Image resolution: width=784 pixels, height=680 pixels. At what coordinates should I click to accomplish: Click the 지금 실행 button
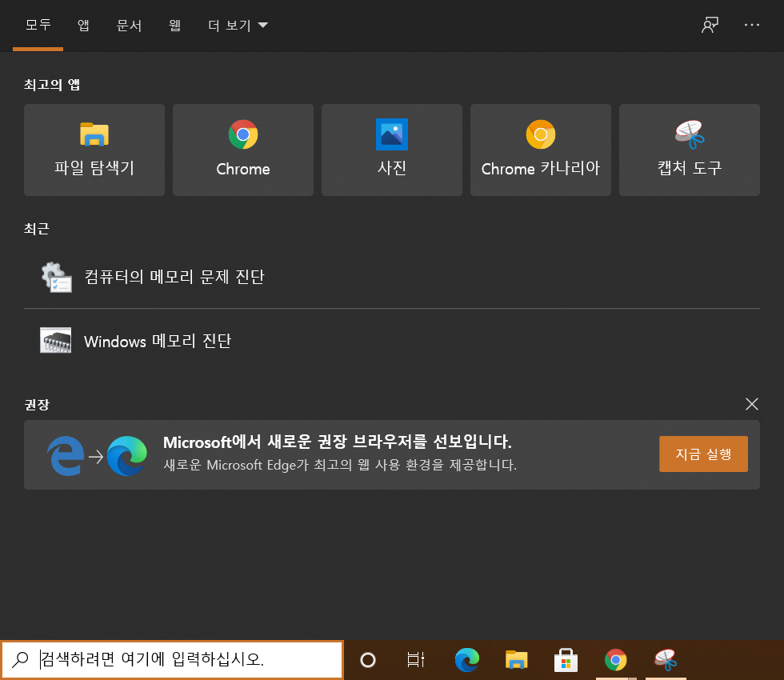click(x=703, y=454)
